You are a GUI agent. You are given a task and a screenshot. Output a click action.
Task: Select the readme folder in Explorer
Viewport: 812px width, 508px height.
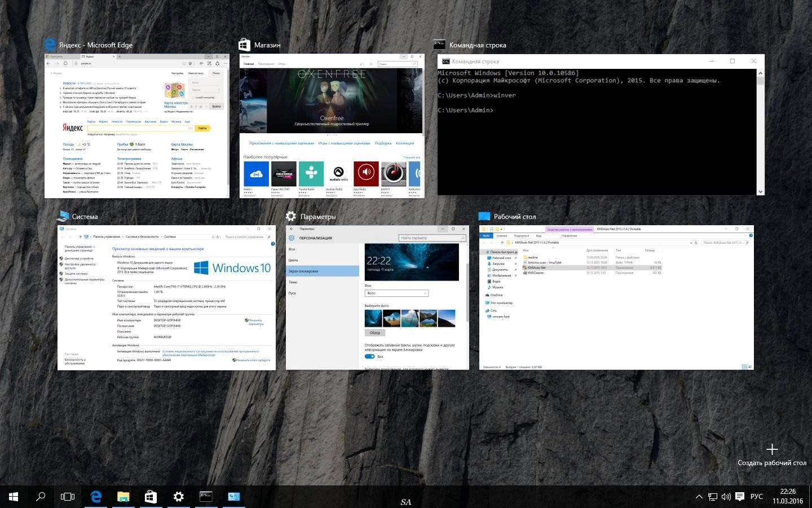coord(531,257)
